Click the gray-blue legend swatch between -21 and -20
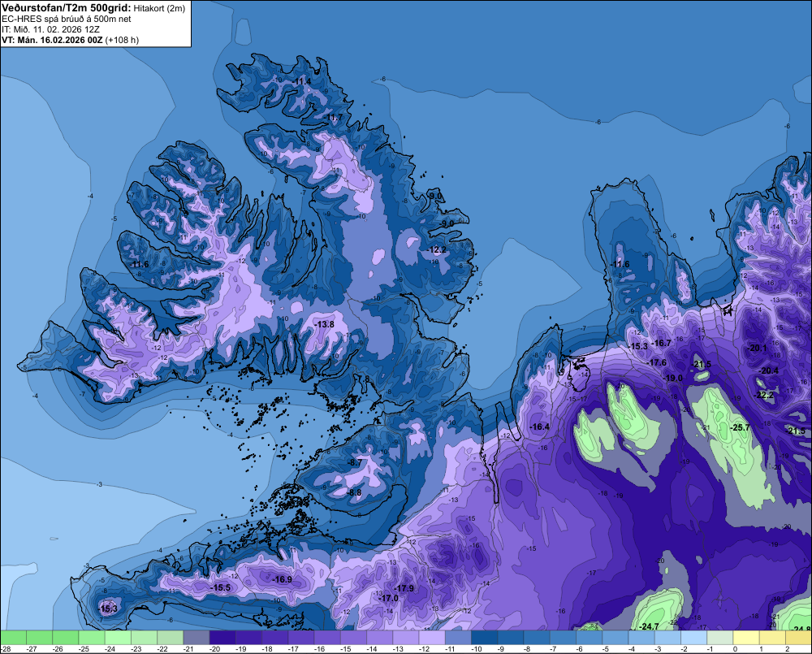Image resolution: width=812 pixels, height=654 pixels. click(x=197, y=637)
